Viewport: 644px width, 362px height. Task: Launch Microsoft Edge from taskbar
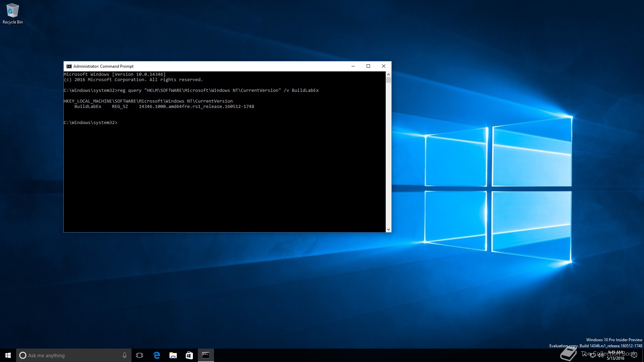tap(156, 355)
